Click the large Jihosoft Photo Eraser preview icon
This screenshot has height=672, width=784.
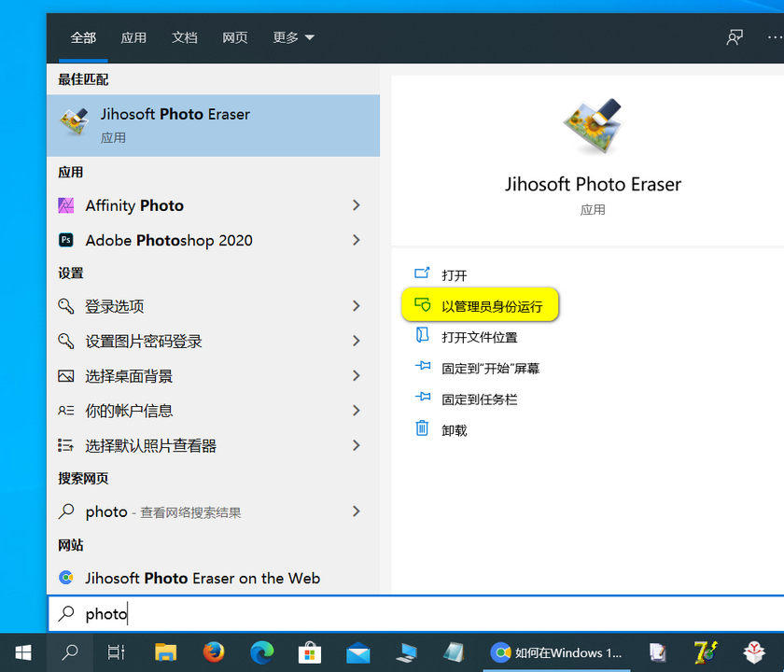pyautogui.click(x=593, y=125)
